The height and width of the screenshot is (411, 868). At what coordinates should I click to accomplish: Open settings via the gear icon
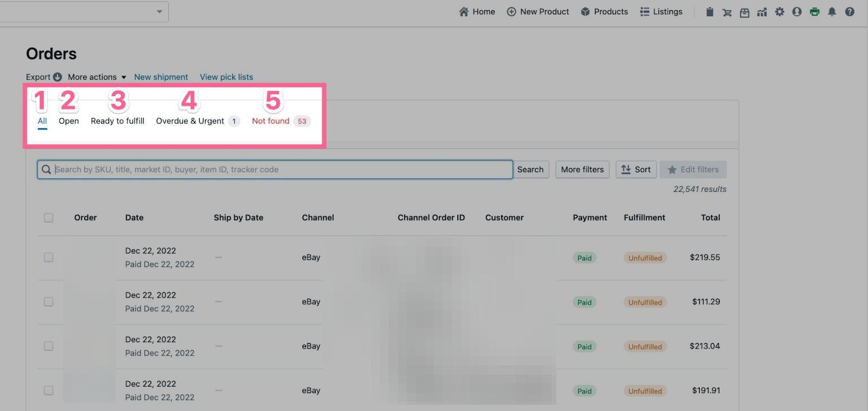click(x=780, y=12)
